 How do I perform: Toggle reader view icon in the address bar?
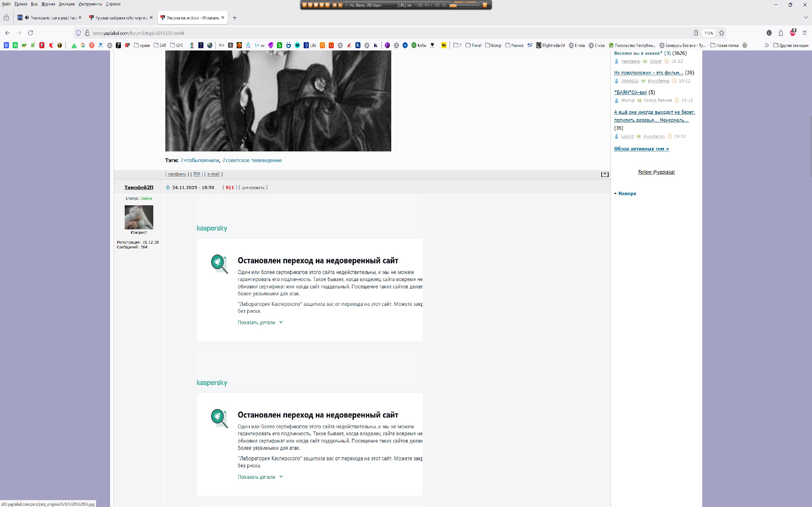point(696,33)
